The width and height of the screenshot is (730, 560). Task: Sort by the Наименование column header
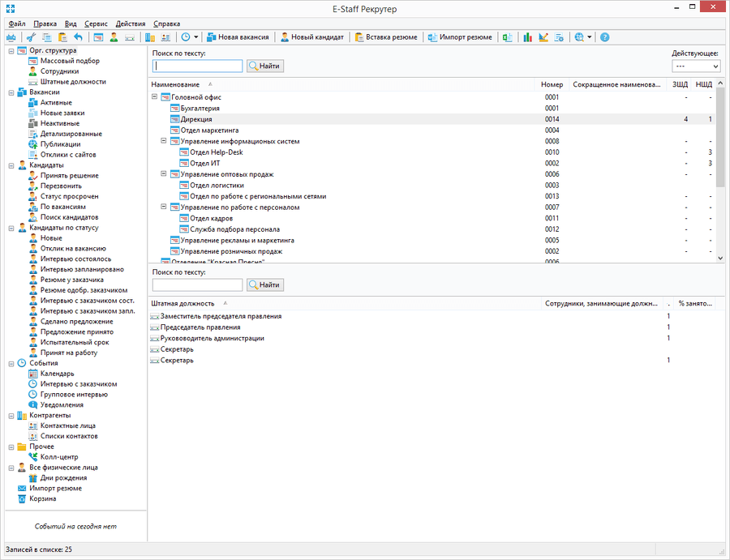tap(341, 84)
